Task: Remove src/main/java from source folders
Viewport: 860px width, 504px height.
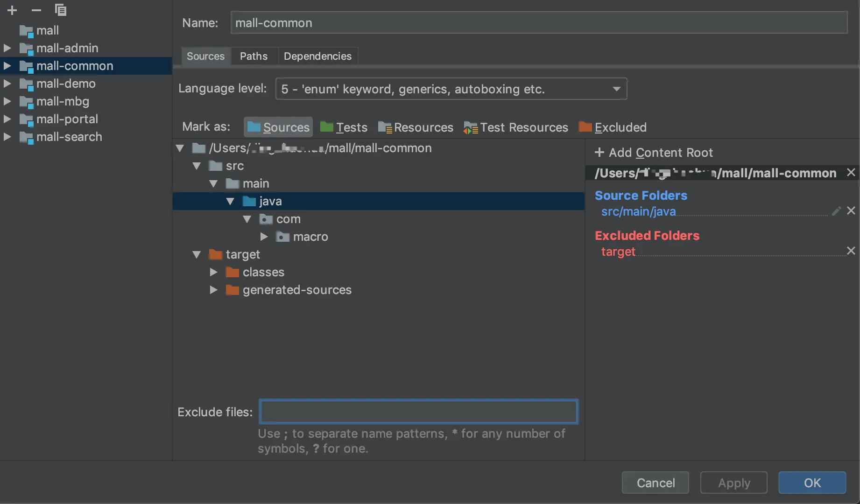Action: [x=851, y=211]
